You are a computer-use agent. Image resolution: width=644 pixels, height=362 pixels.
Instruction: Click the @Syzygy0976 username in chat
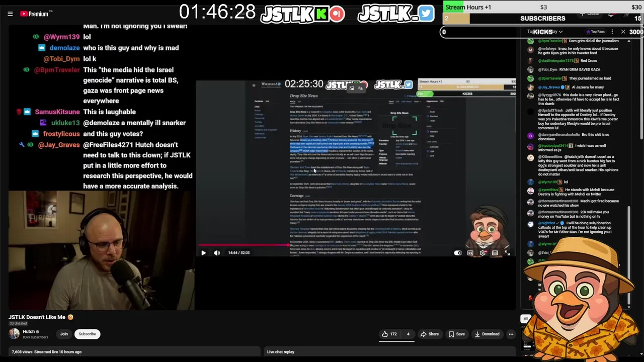[549, 95]
